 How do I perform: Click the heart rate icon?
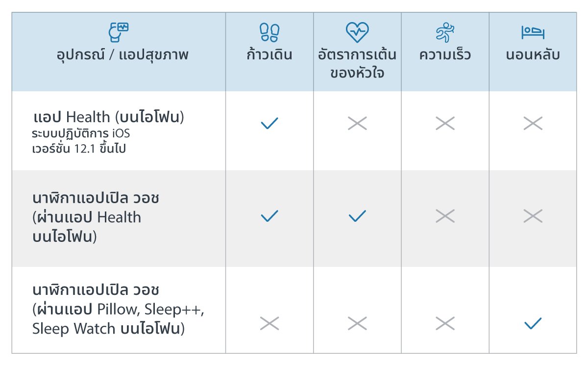coord(357,33)
